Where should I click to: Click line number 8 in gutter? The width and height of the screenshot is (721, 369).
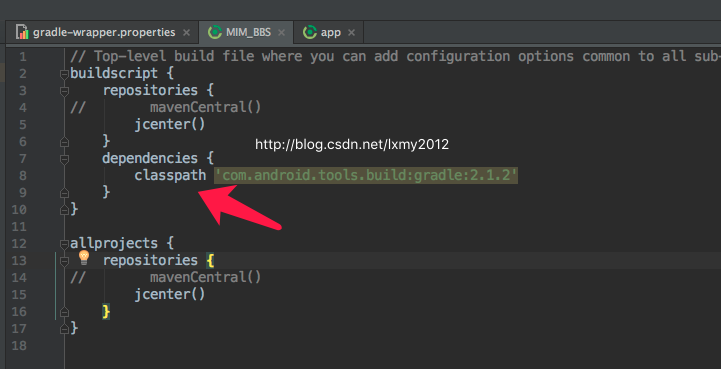(x=23, y=176)
